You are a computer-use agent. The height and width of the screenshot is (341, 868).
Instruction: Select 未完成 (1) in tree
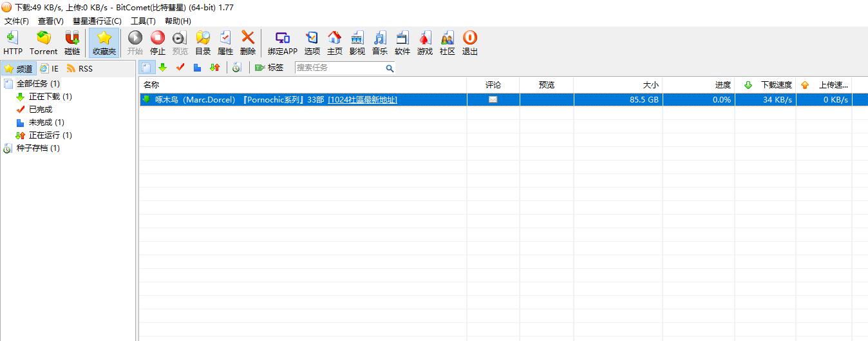40,122
